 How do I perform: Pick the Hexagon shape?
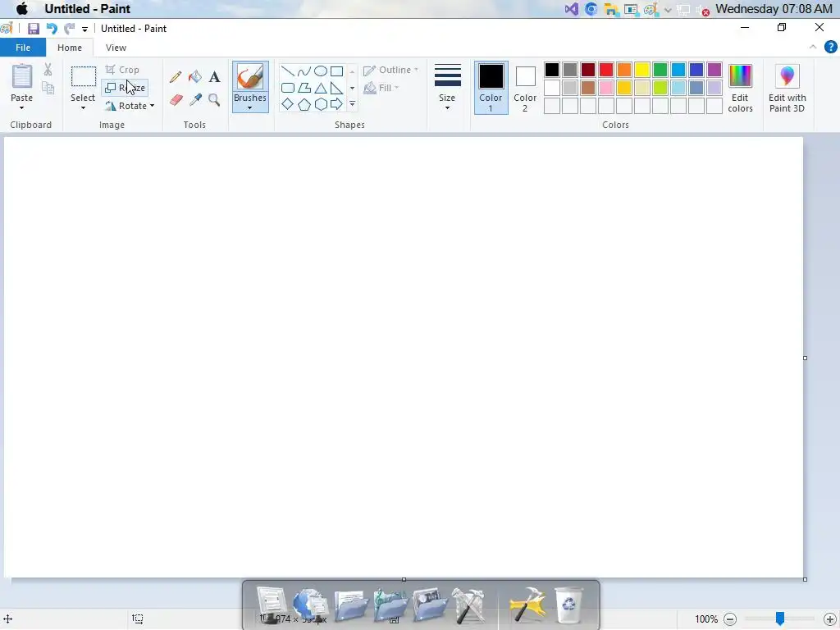[x=321, y=104]
